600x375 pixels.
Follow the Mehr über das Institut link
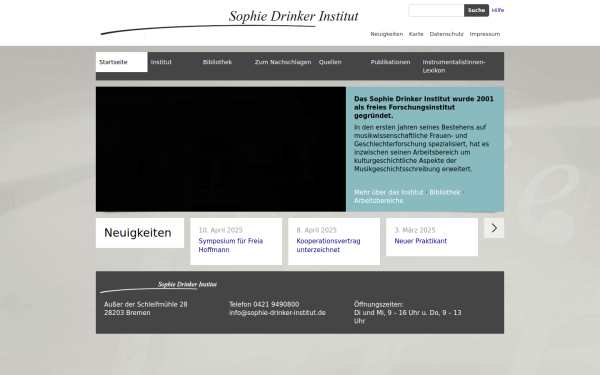click(x=388, y=192)
